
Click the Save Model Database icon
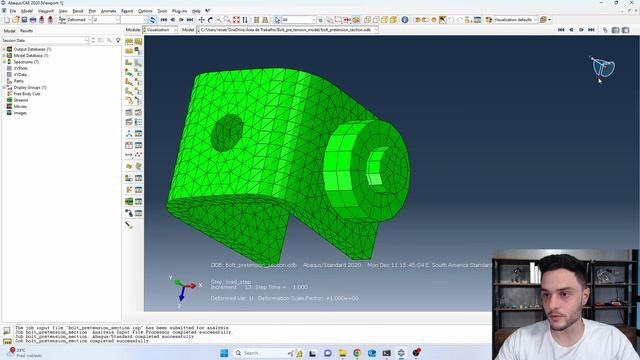[24, 20]
